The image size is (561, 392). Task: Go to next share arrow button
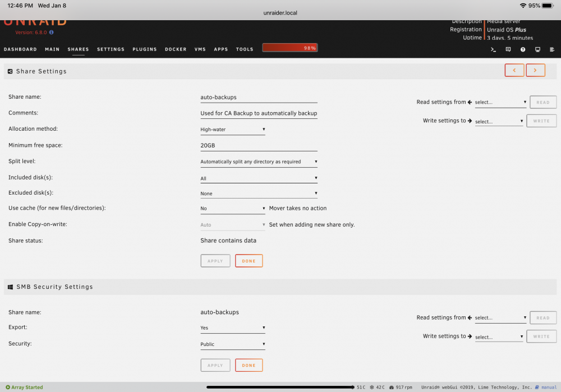point(535,70)
